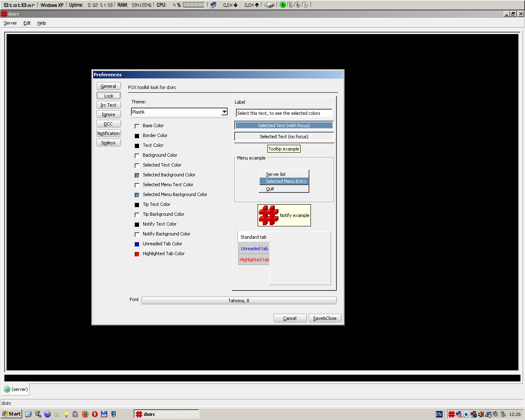Open the Notification preferences section
This screenshot has height=420, width=525.
(x=109, y=133)
